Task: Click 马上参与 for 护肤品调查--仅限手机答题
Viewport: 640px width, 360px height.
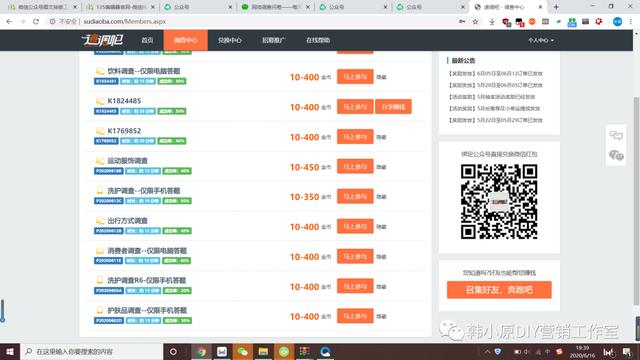Action: pyautogui.click(x=355, y=316)
